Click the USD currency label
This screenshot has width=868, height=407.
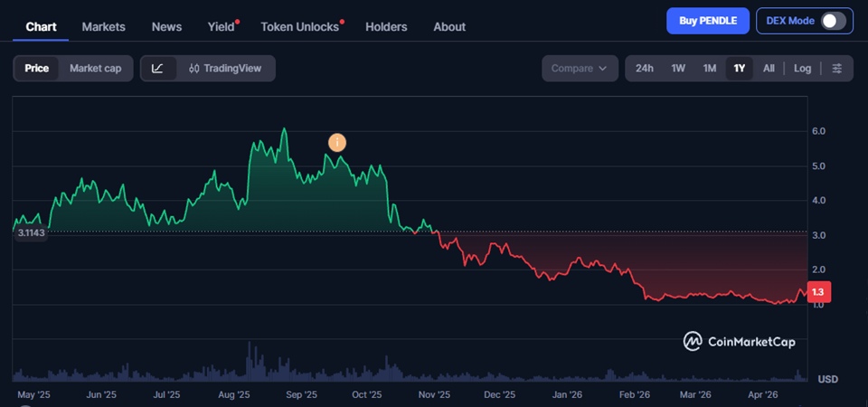click(x=827, y=379)
